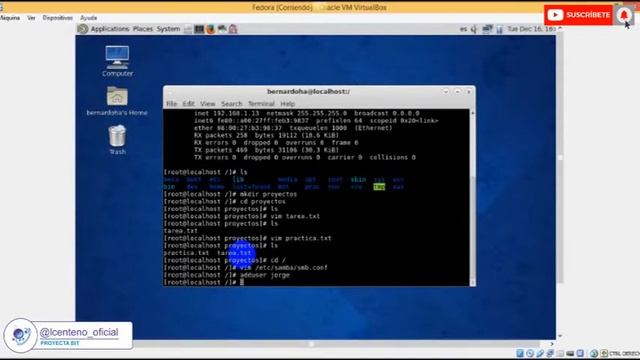This screenshot has width=640, height=360.
Task: Click the panel clock showing Tue Dec 16
Action: [532, 29]
